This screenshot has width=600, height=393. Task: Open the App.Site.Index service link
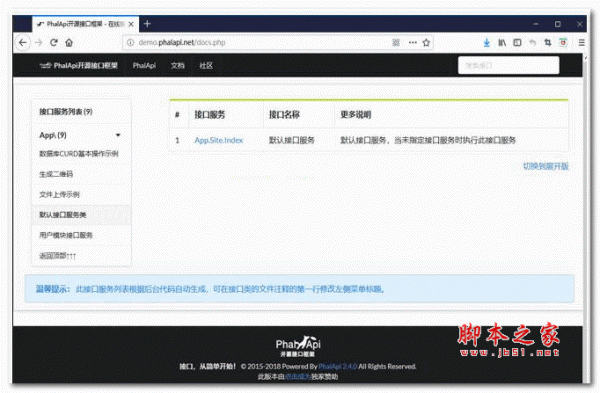[x=218, y=140]
